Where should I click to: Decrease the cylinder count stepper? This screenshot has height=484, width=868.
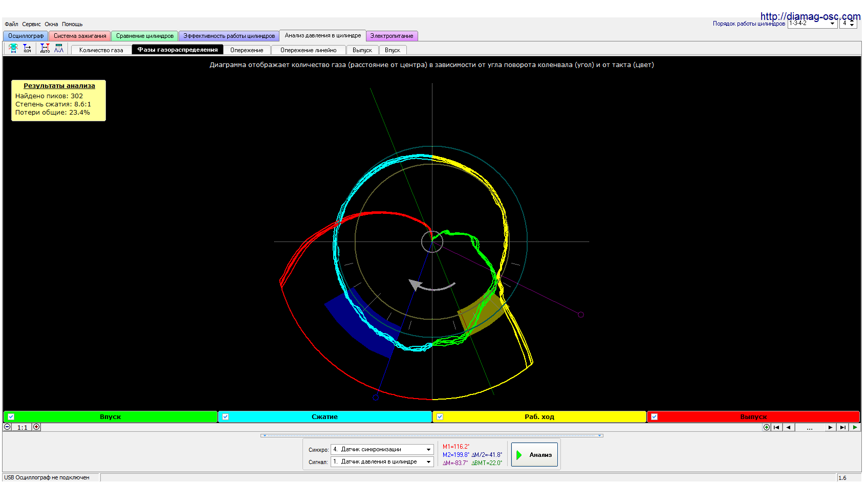tap(852, 26)
